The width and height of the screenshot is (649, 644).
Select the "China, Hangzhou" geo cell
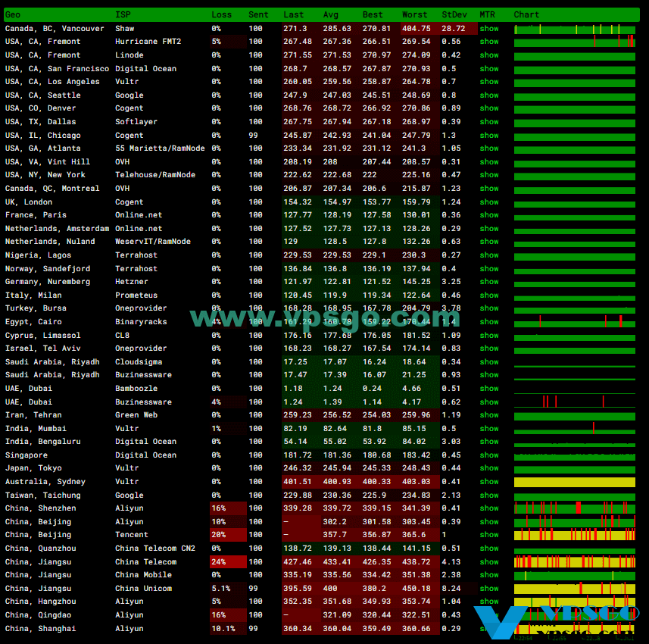coord(41,602)
